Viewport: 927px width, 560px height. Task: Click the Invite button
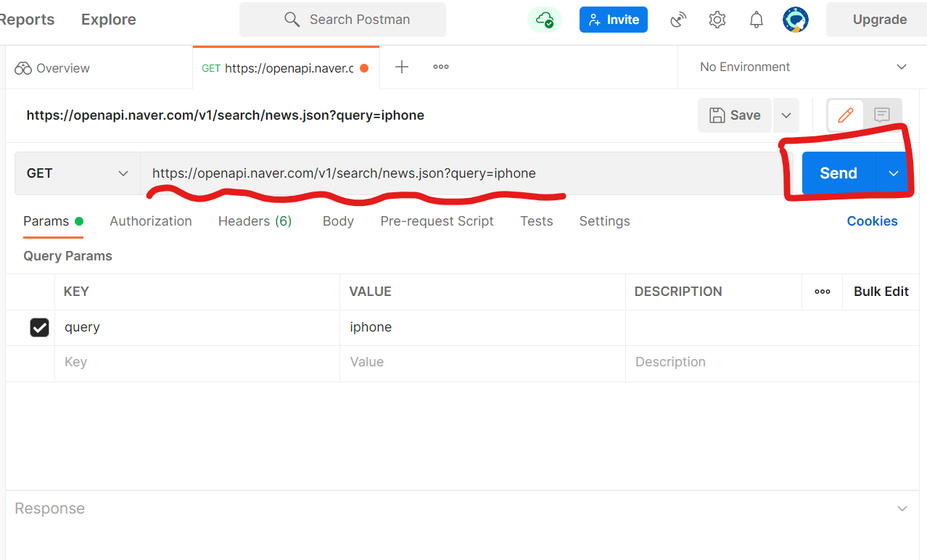pyautogui.click(x=614, y=20)
